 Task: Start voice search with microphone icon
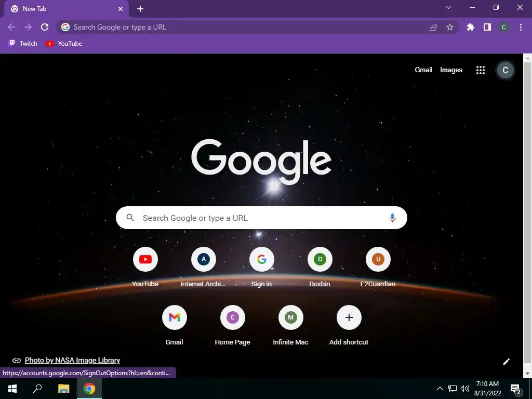click(392, 218)
